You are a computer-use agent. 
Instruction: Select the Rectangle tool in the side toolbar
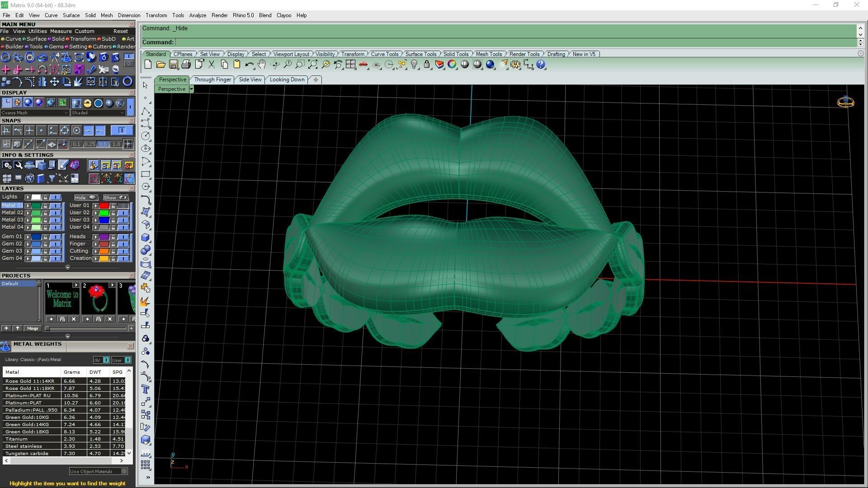coord(146,174)
